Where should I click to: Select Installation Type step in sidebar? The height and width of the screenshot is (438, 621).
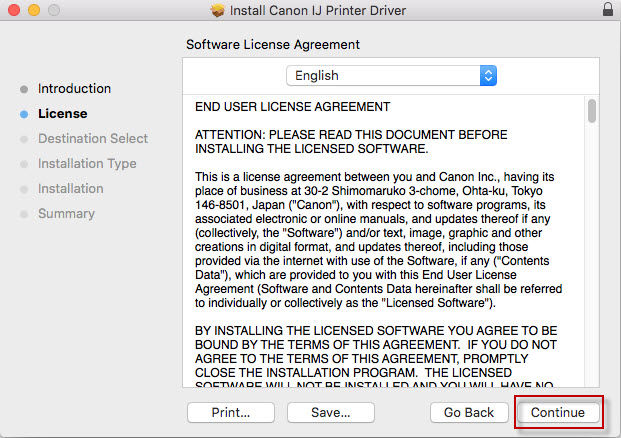[x=87, y=164]
